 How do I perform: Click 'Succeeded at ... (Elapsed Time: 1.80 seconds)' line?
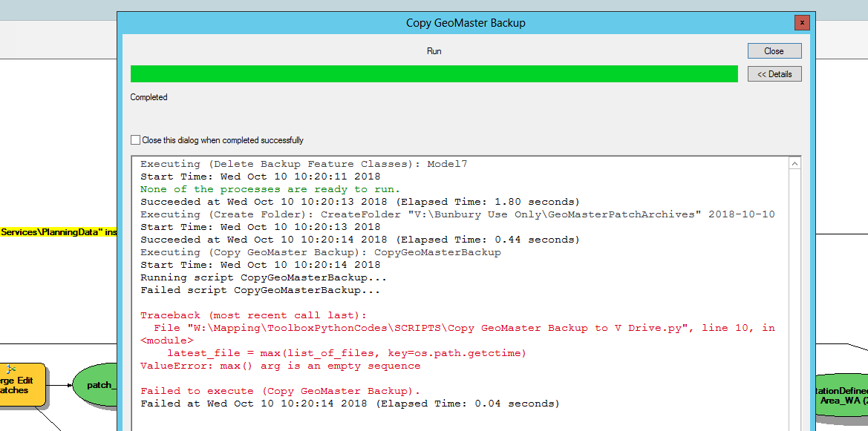pyautogui.click(x=360, y=201)
